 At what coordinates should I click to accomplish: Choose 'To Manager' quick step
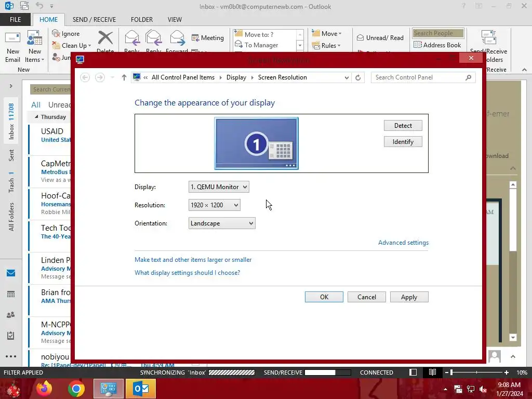point(265,45)
